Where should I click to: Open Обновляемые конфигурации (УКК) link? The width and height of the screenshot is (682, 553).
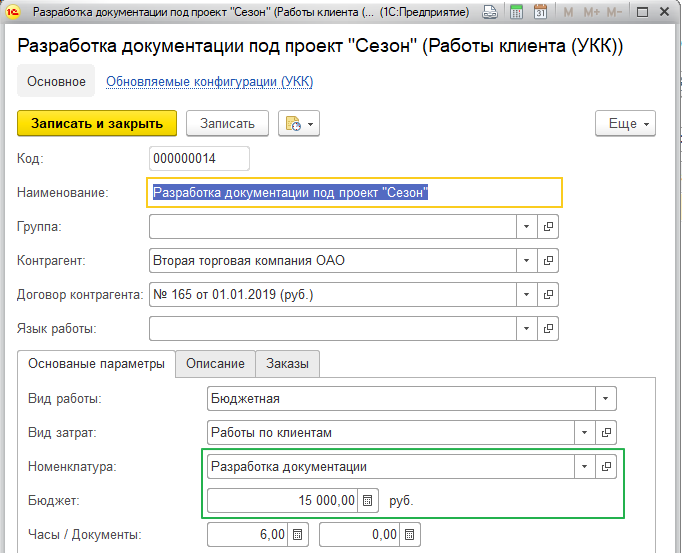[210, 81]
